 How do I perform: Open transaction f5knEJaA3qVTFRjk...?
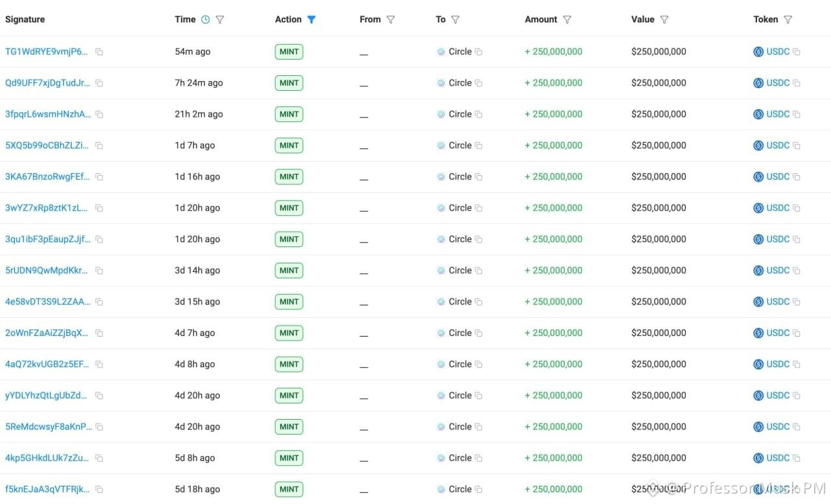pos(47,489)
